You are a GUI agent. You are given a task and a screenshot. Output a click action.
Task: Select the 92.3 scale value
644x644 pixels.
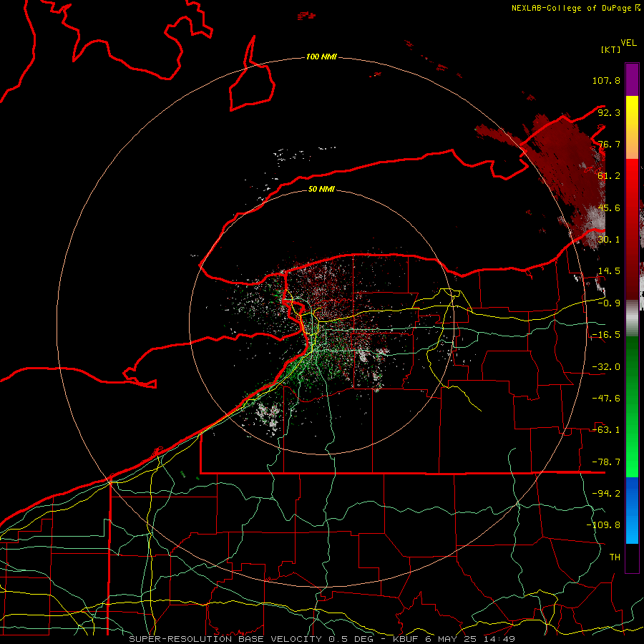pyautogui.click(x=609, y=112)
